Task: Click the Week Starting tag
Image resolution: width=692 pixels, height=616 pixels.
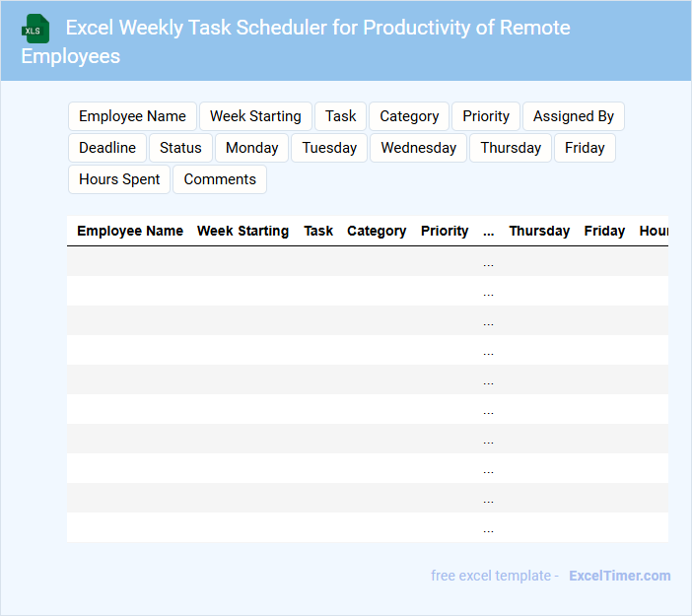Action: pyautogui.click(x=255, y=116)
